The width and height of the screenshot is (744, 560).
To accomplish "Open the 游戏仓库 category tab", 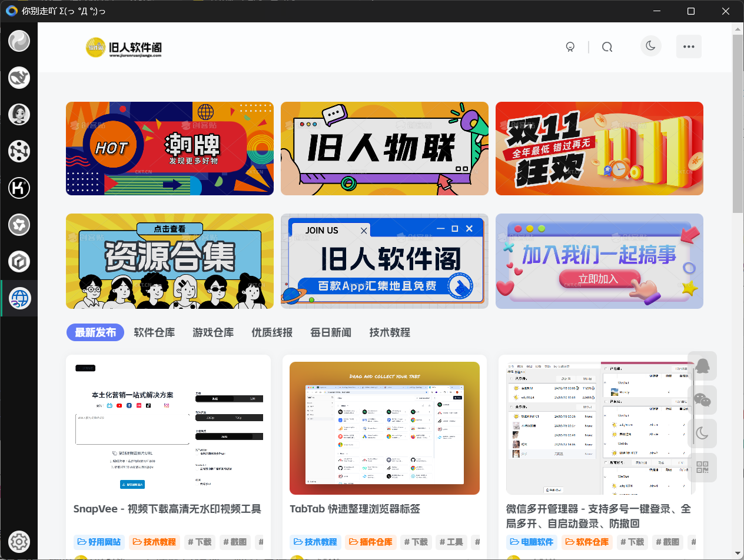I will [212, 332].
